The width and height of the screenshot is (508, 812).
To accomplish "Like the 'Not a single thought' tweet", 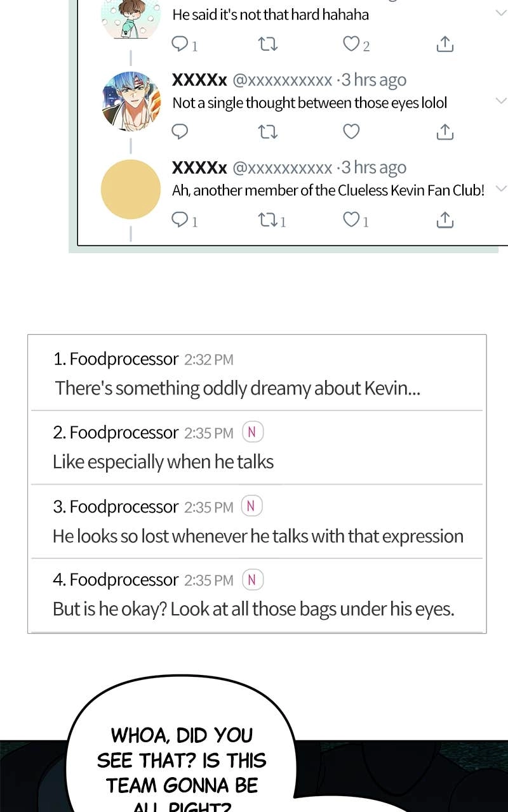I will 351,131.
